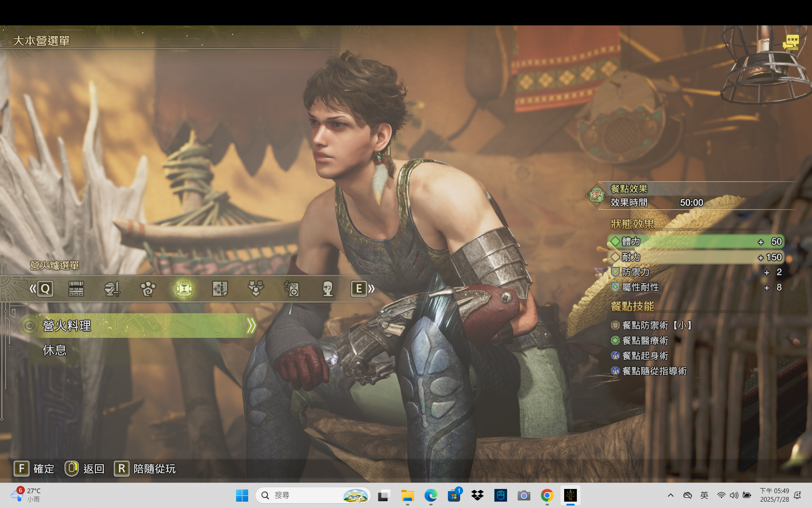812x508 pixels.
Task: Open the clock and date 2025/7/28
Action: click(774, 495)
